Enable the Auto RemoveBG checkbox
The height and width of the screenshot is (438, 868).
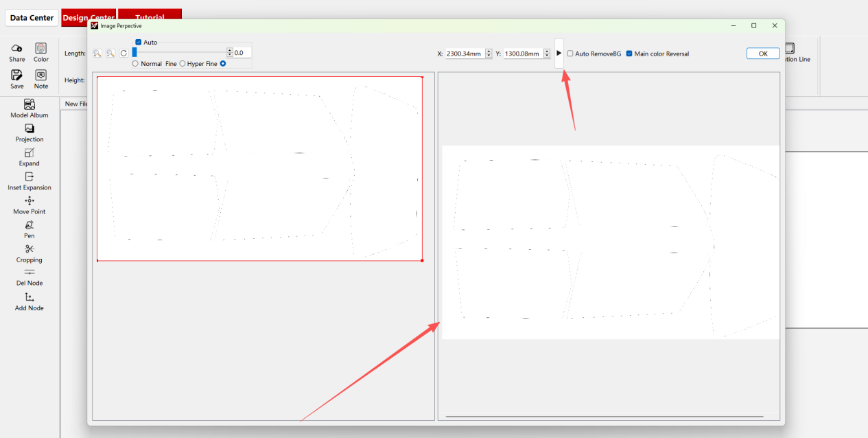(570, 54)
